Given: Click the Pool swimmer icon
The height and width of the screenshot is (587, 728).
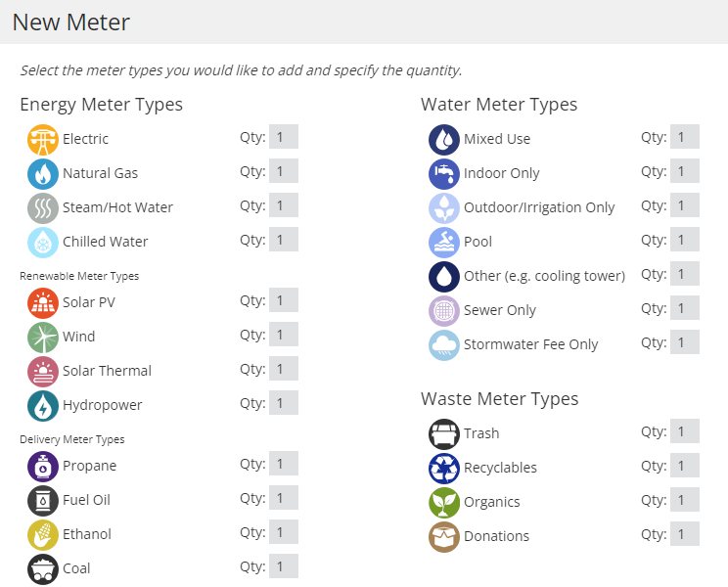Looking at the screenshot, I should [444, 242].
